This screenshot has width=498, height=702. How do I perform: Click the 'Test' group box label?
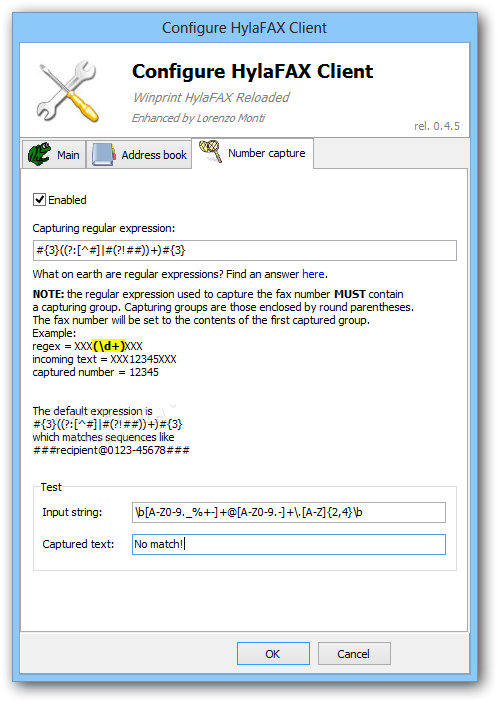(51, 487)
